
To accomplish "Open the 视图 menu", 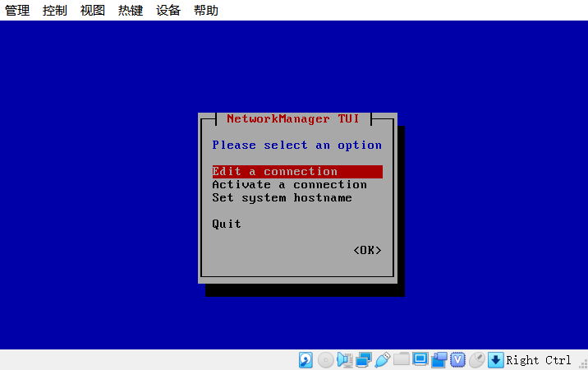I will pos(93,10).
